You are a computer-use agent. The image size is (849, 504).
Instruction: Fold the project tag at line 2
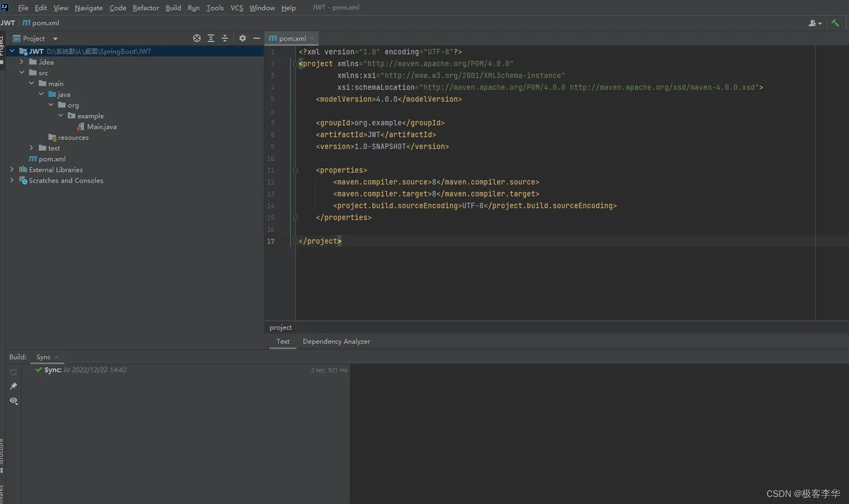(295, 64)
